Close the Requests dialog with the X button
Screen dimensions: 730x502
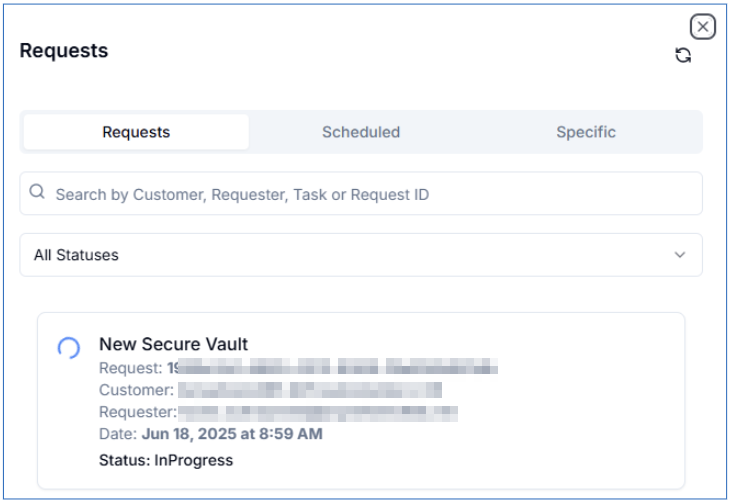pos(703,27)
